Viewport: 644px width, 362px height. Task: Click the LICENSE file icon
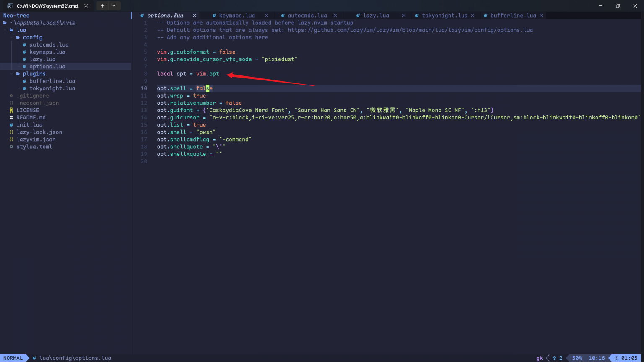11,110
